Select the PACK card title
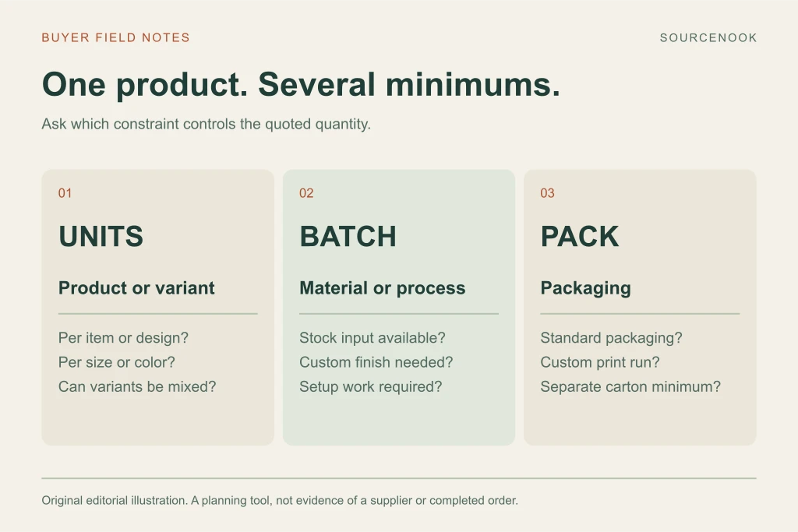This screenshot has height=532, width=798. 580,237
